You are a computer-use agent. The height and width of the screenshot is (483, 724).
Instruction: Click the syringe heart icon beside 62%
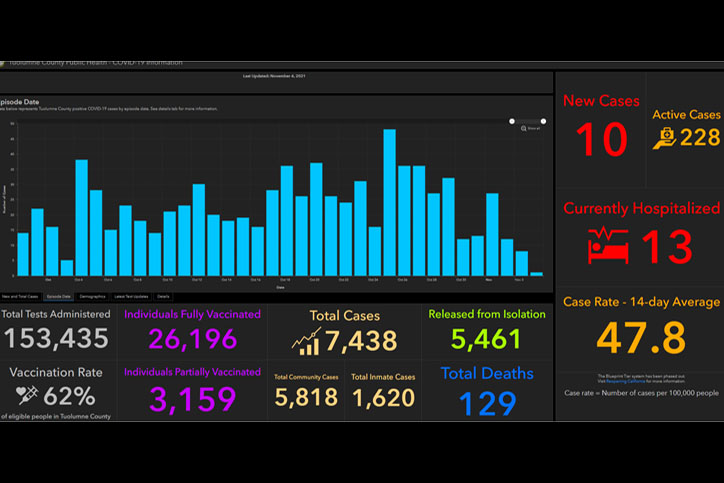(x=27, y=395)
